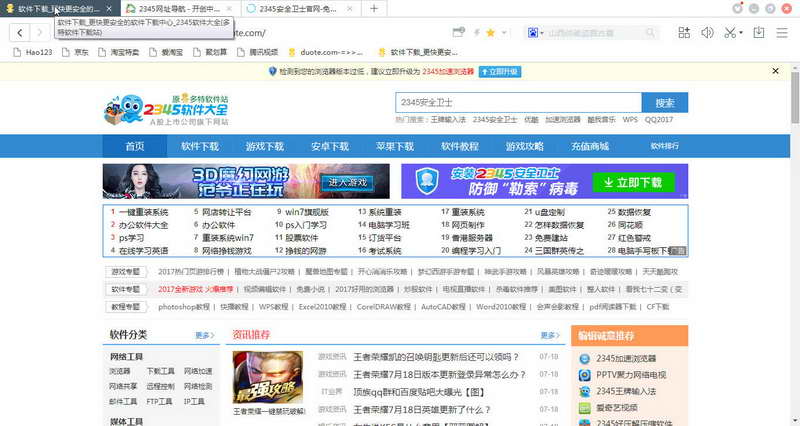Focus the 2345安全卫士 site search field
This screenshot has width=800, height=426.
(x=518, y=103)
